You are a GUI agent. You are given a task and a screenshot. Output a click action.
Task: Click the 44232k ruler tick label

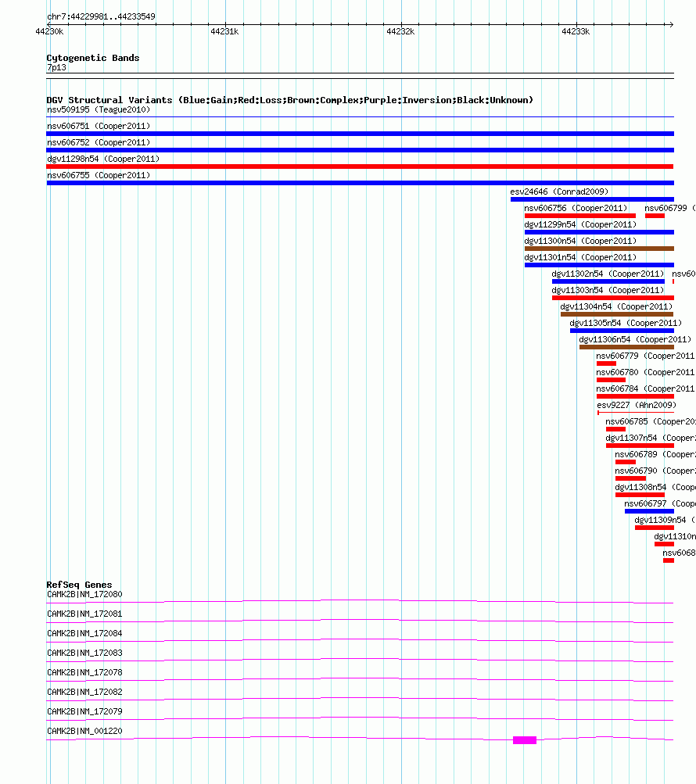[400, 31]
